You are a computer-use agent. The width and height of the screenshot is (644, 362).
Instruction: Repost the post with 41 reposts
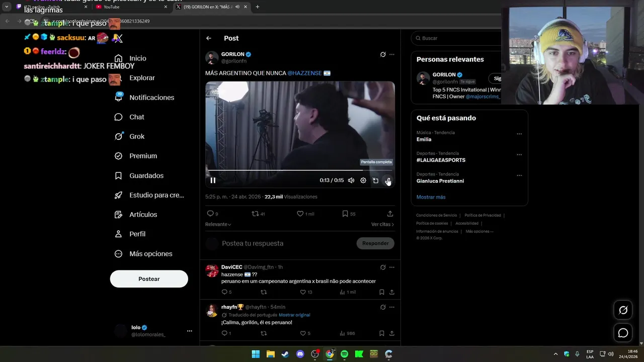point(255,214)
